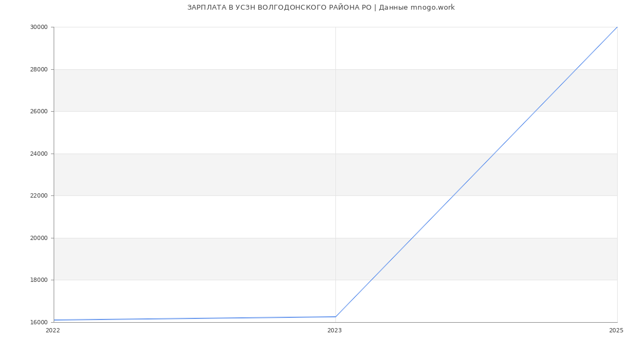
Task: Select the 16000 y-axis label
Action: [x=39, y=322]
